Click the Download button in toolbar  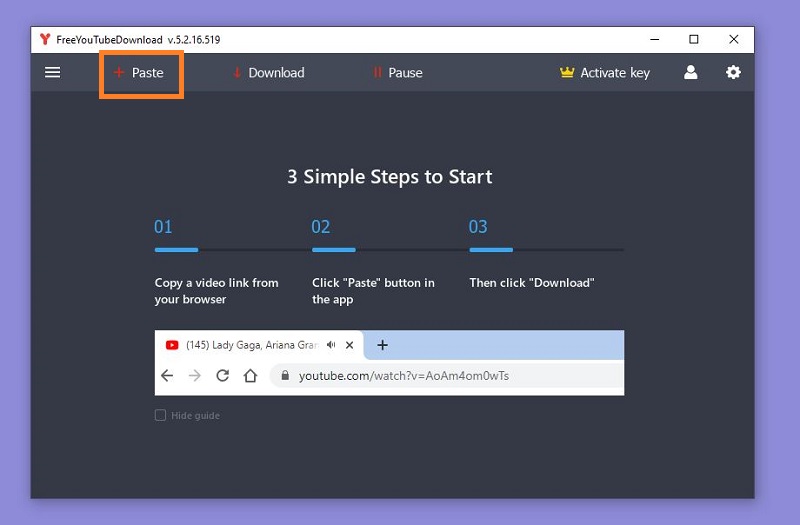(x=268, y=73)
